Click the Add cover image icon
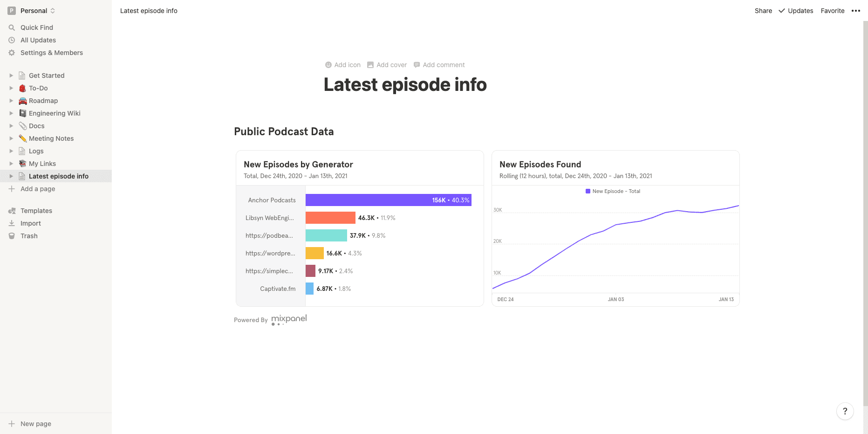This screenshot has height=434, width=868. point(370,65)
